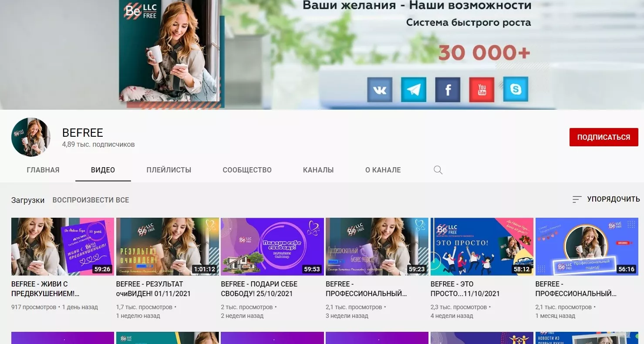Switch to the ГЛАВНАЯ tab
The height and width of the screenshot is (344, 644).
tap(43, 170)
